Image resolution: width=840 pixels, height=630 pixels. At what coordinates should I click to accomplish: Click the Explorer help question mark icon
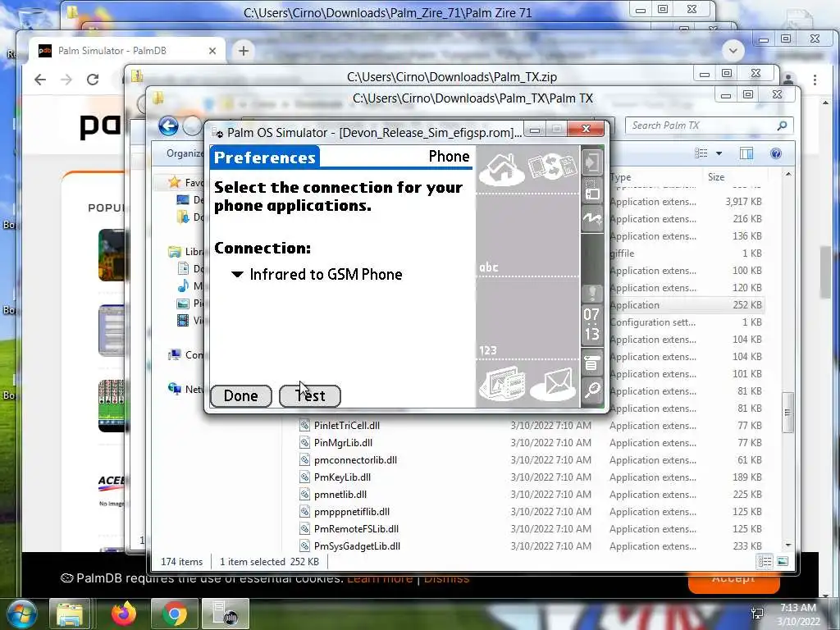click(x=775, y=153)
